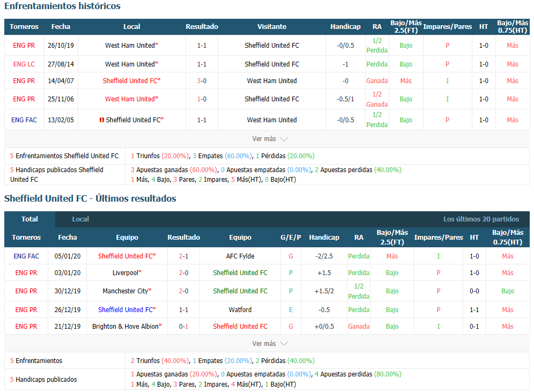This screenshot has height=392, width=534.
Task: Click 'G/E/P' column header
Action: [291, 238]
